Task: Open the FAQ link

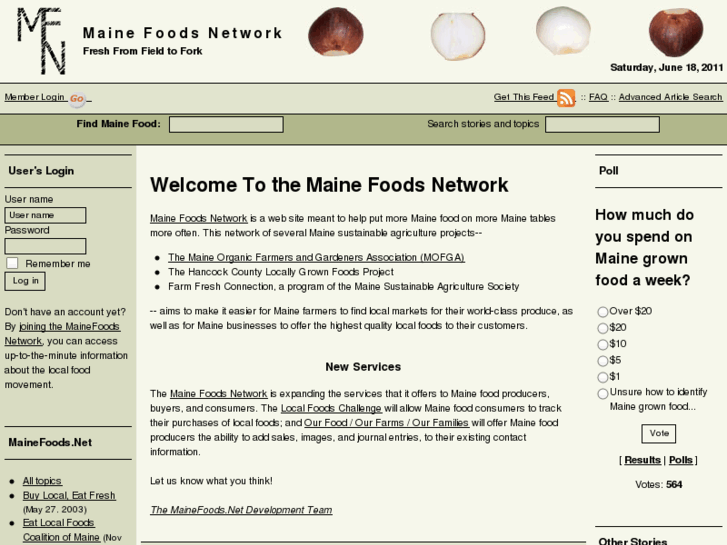Action: 598,97
